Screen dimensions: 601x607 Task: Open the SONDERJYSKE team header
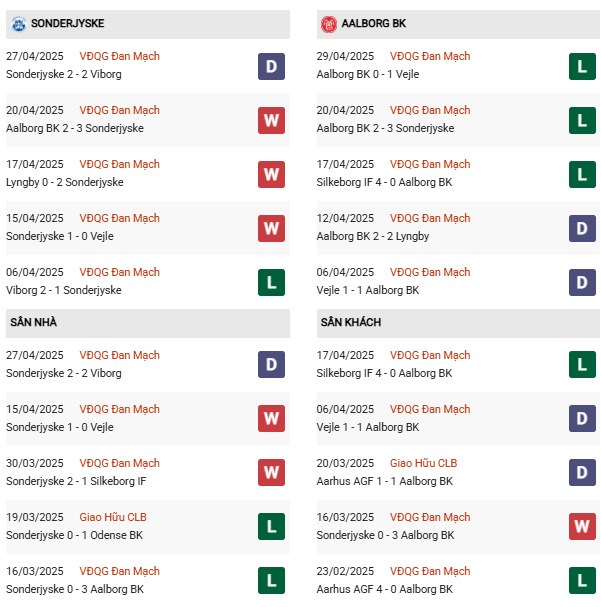pyautogui.click(x=67, y=23)
